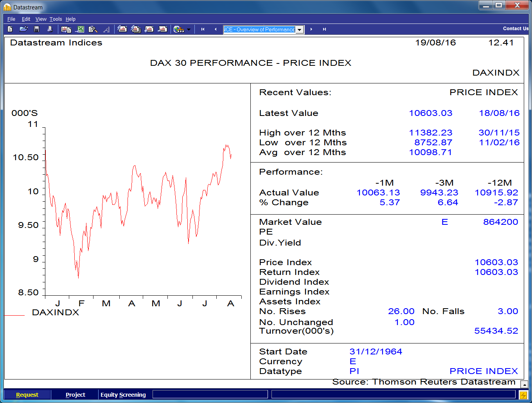The width and height of the screenshot is (532, 403).
Task: Click the No. Falls value 3.00
Action: pyautogui.click(x=508, y=311)
